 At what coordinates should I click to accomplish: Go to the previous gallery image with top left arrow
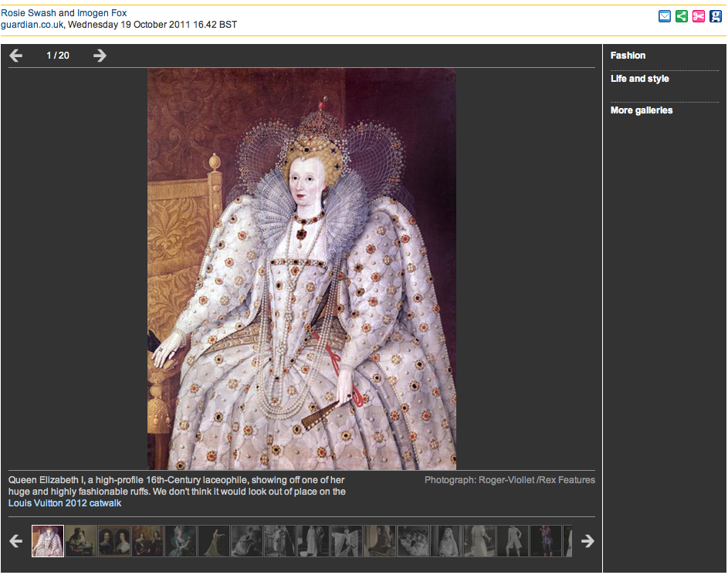pyautogui.click(x=15, y=56)
